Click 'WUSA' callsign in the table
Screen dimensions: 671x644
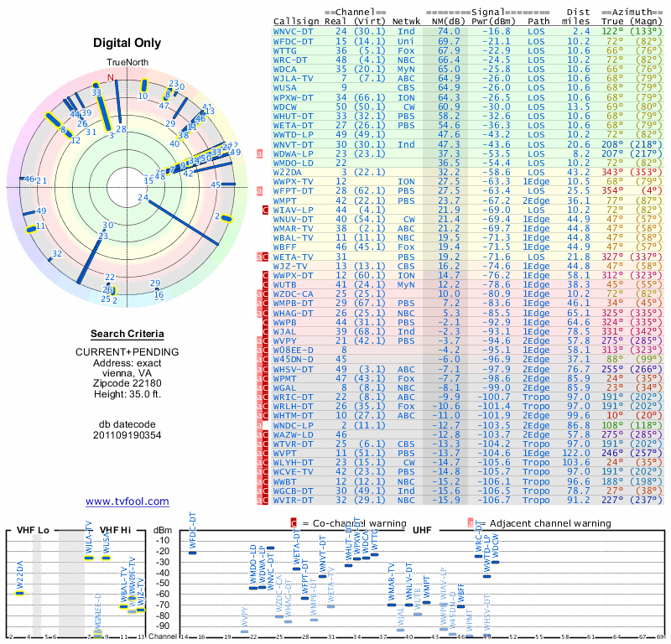click(x=284, y=88)
